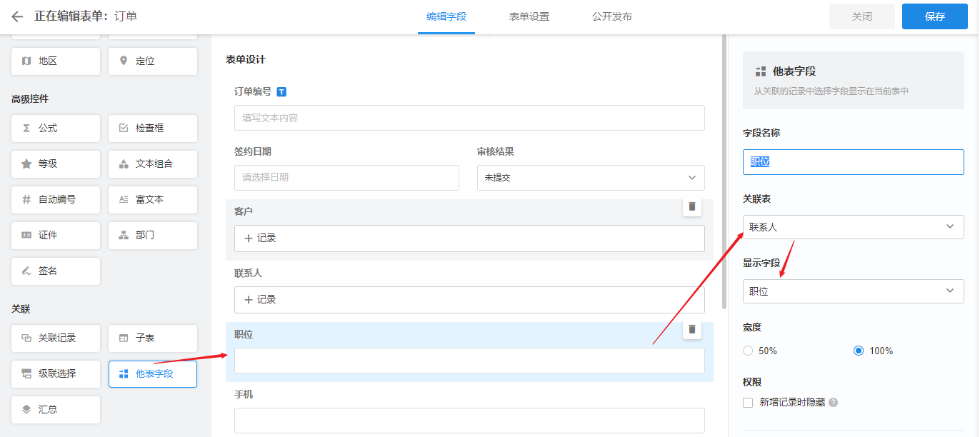Image resolution: width=980 pixels, height=437 pixels.
Task: Click the 字段名称 input containing 职位
Action: (x=854, y=162)
